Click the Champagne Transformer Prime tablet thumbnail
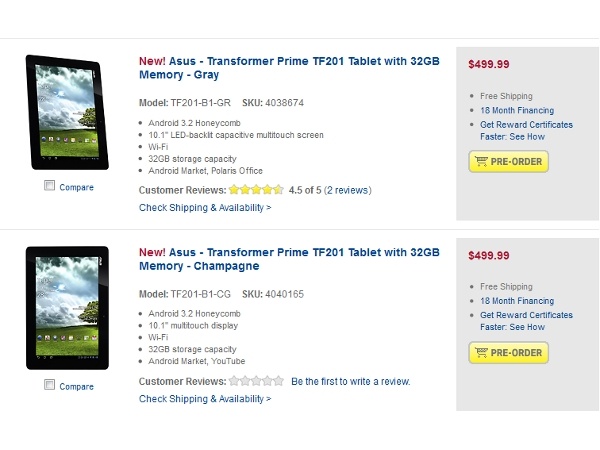 point(66,308)
